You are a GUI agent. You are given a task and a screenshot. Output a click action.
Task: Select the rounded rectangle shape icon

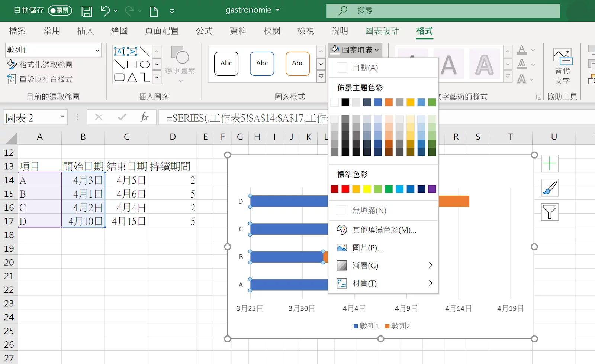pyautogui.click(x=119, y=77)
